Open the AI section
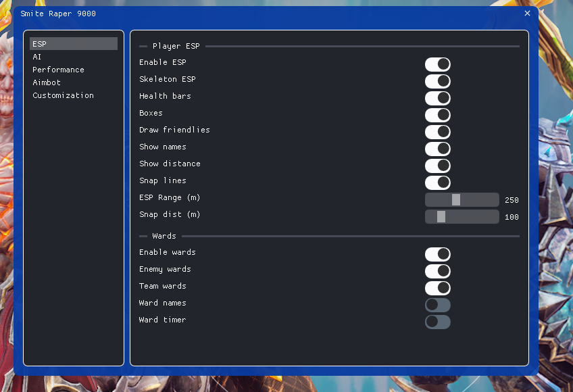This screenshot has height=392, width=573. pos(37,57)
